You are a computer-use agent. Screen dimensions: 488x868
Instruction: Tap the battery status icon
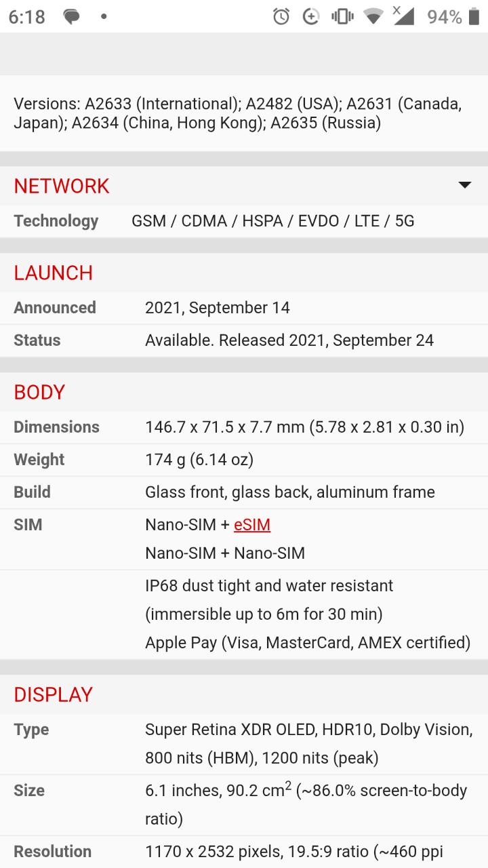pos(474,17)
